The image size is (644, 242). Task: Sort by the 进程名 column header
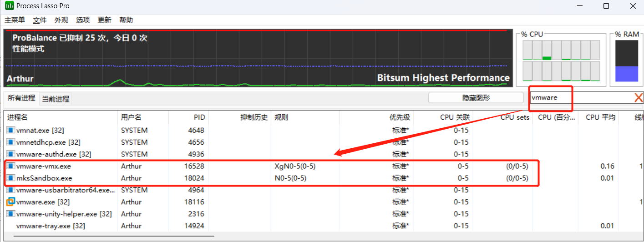61,117
